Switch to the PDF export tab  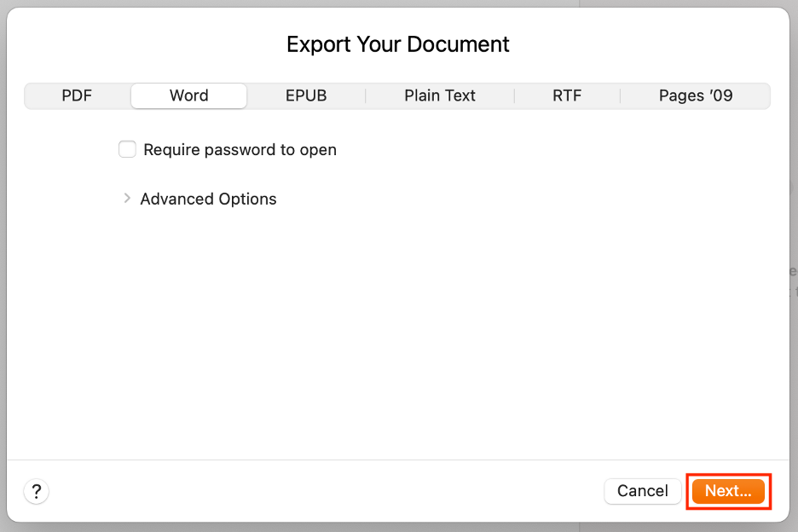click(x=77, y=95)
